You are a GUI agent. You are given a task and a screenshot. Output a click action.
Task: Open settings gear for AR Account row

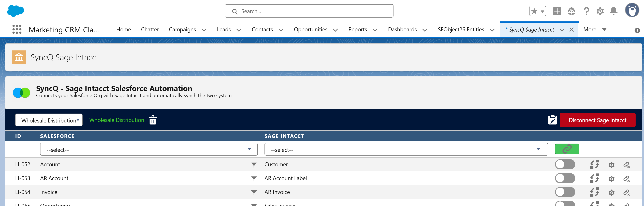pyautogui.click(x=611, y=179)
